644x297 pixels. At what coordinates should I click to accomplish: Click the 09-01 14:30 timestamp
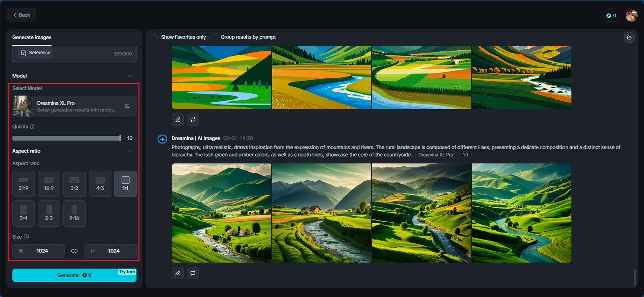coord(238,138)
